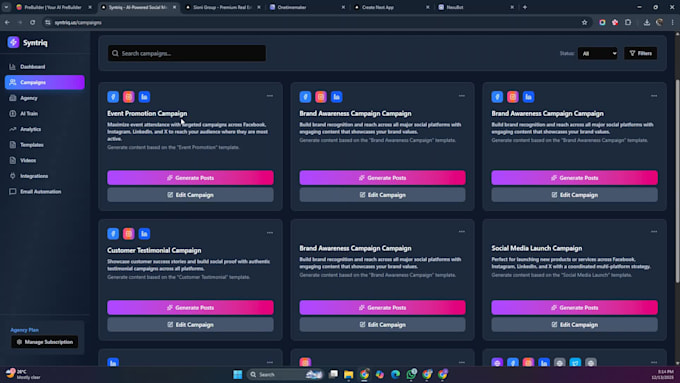Click the Syntriq lightning logo

(x=13, y=42)
